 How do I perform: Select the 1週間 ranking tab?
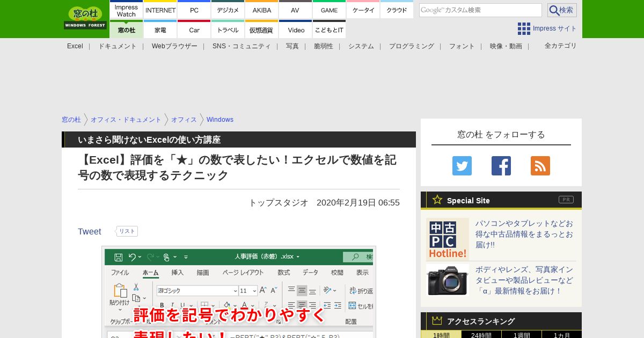click(x=522, y=334)
